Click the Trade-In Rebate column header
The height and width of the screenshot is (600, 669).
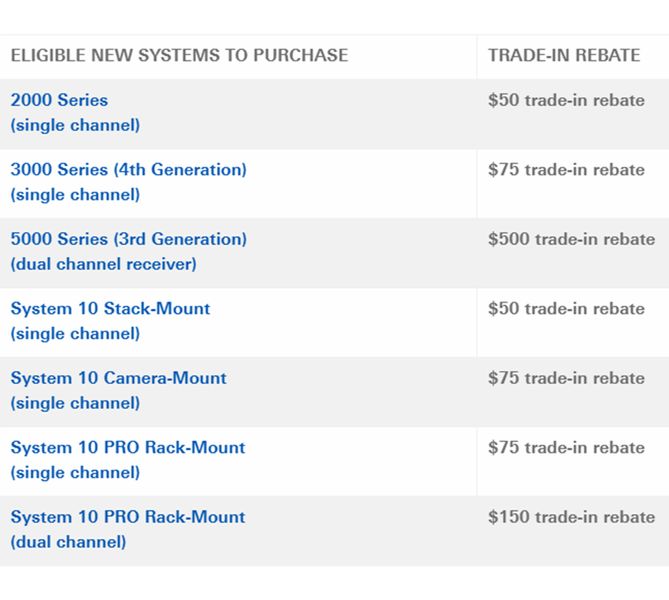point(564,55)
